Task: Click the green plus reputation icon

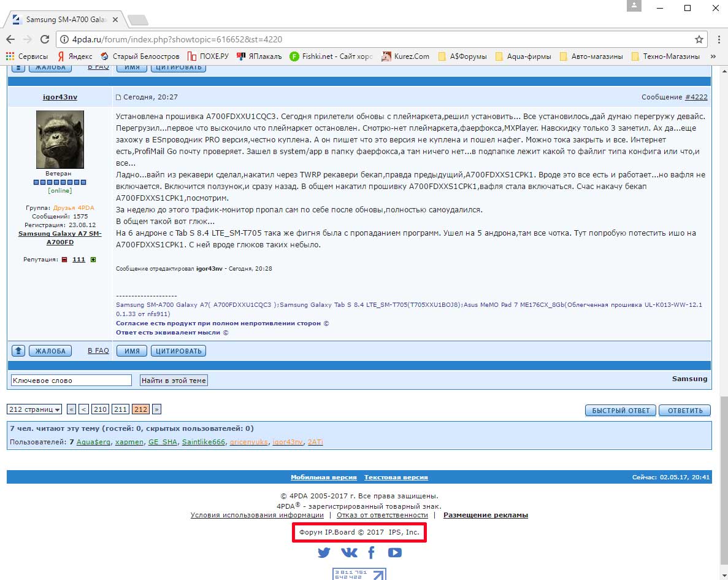Action: pyautogui.click(x=93, y=260)
